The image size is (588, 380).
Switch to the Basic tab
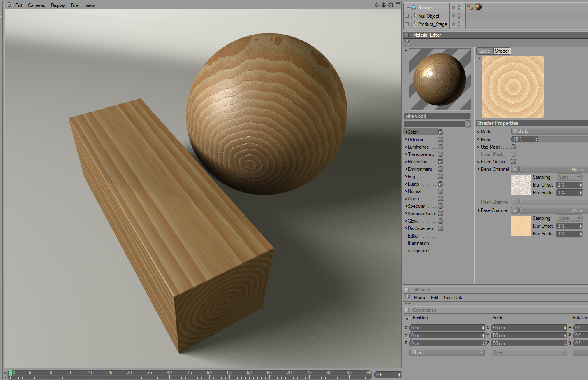[485, 51]
